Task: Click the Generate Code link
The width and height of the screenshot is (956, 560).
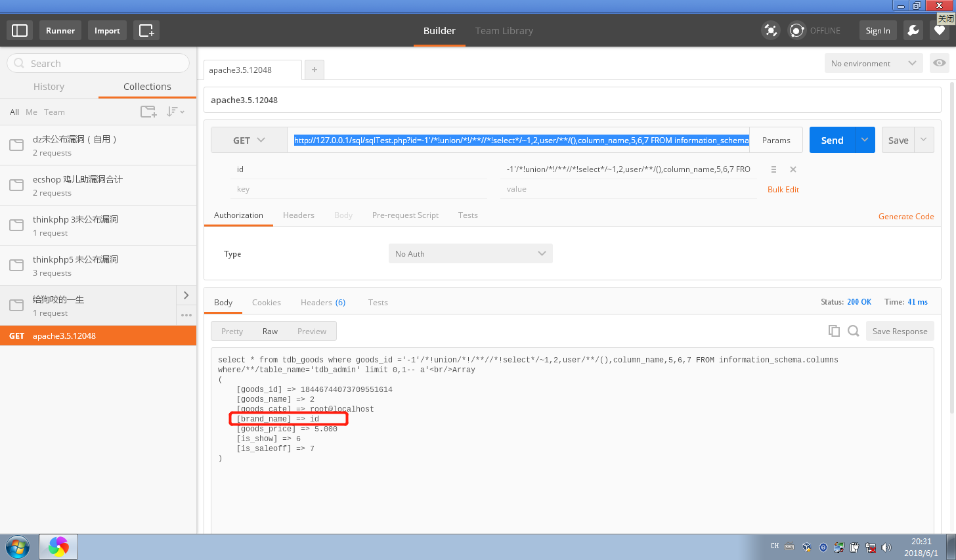Action: click(906, 217)
